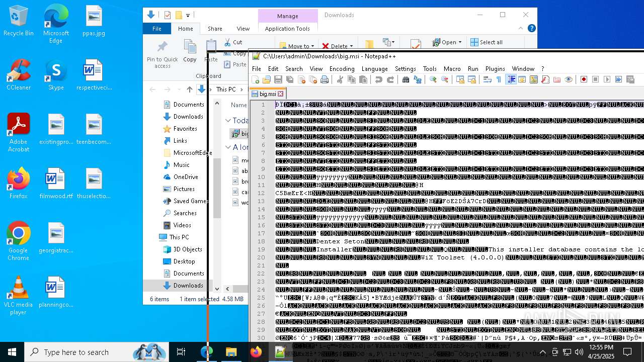Click Pin to Quick access in Explorer
Screen dimensions: 644x362
pos(162,54)
